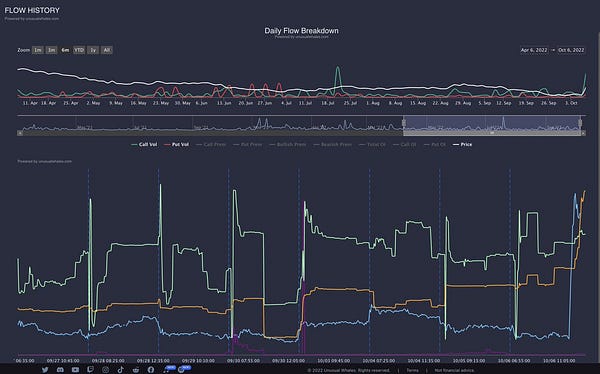The image size is (600, 374).
Task: Open the Twitch footer icon
Action: (x=90, y=370)
